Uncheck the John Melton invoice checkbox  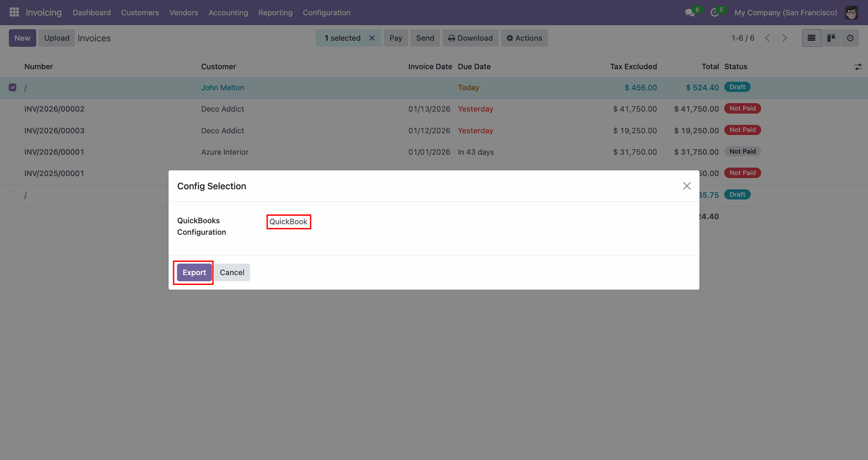pos(13,87)
